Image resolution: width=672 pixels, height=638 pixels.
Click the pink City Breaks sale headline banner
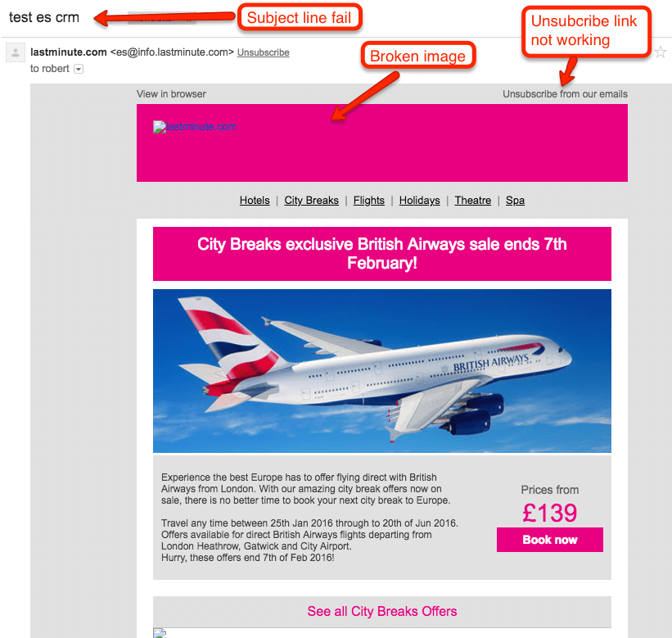coord(382,254)
